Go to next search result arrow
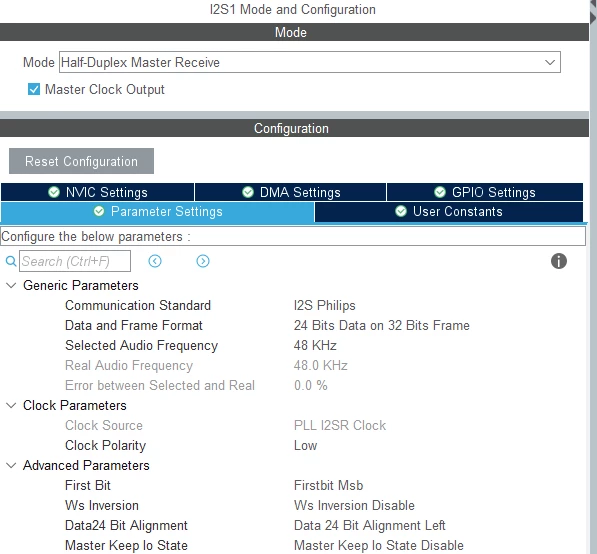The width and height of the screenshot is (597, 554). pyautogui.click(x=203, y=261)
